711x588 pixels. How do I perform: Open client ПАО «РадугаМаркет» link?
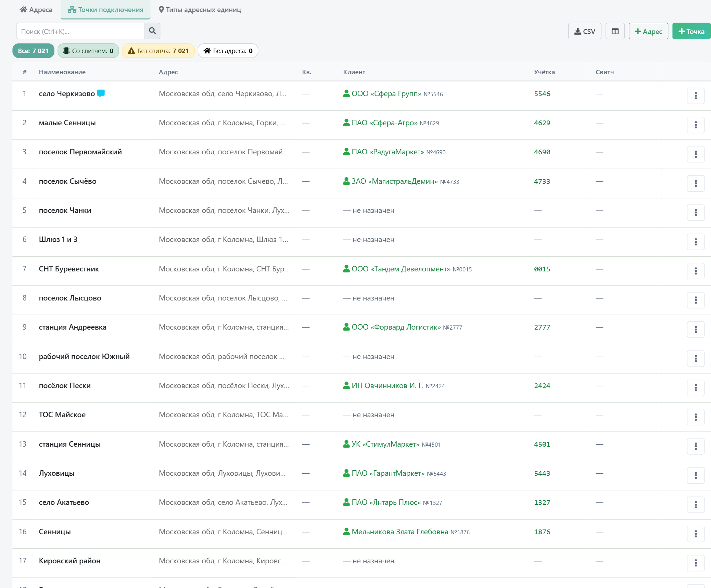[388, 152]
